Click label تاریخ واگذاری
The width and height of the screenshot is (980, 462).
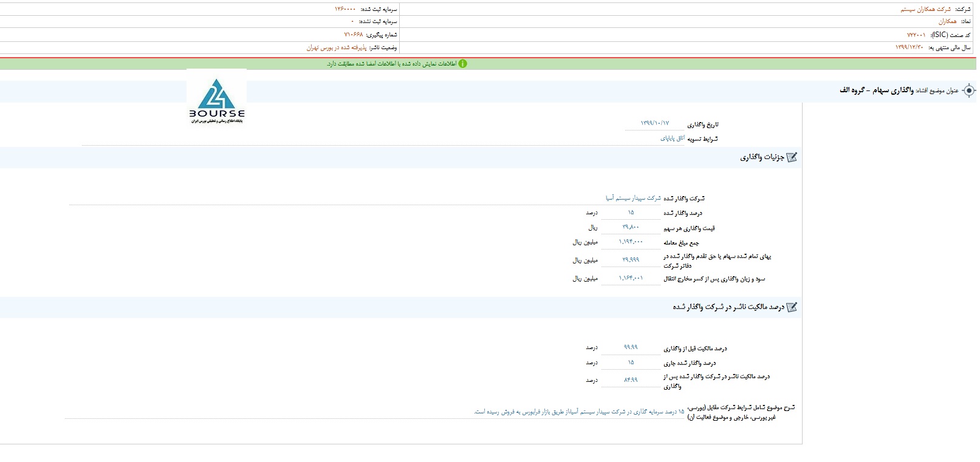703,124
